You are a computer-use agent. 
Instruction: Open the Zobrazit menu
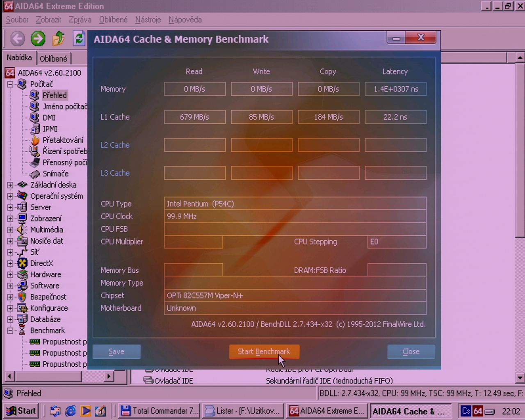click(x=48, y=20)
